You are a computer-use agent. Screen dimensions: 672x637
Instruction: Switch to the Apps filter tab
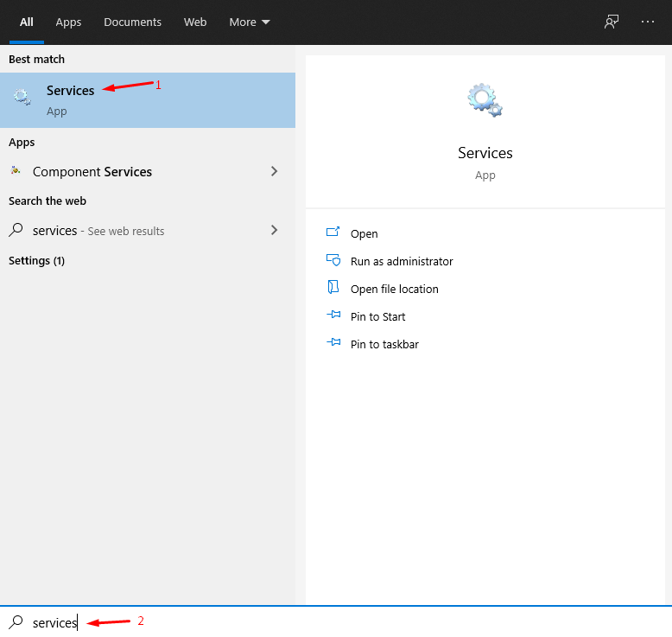pyautogui.click(x=68, y=22)
